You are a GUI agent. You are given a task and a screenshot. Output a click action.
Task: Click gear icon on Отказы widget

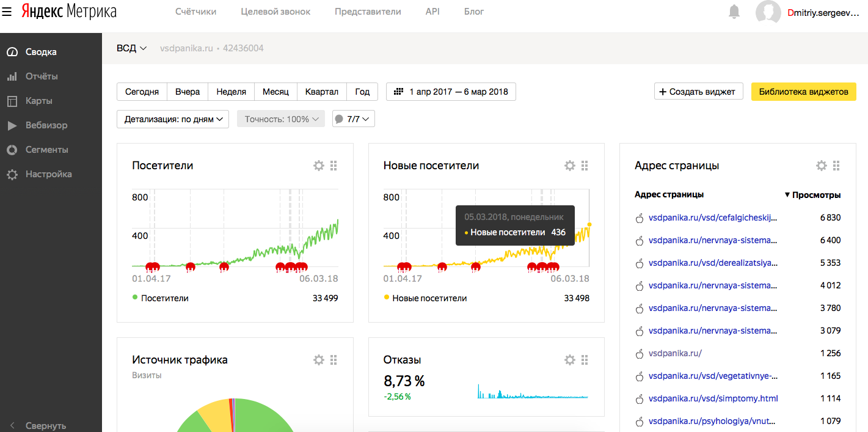click(569, 360)
